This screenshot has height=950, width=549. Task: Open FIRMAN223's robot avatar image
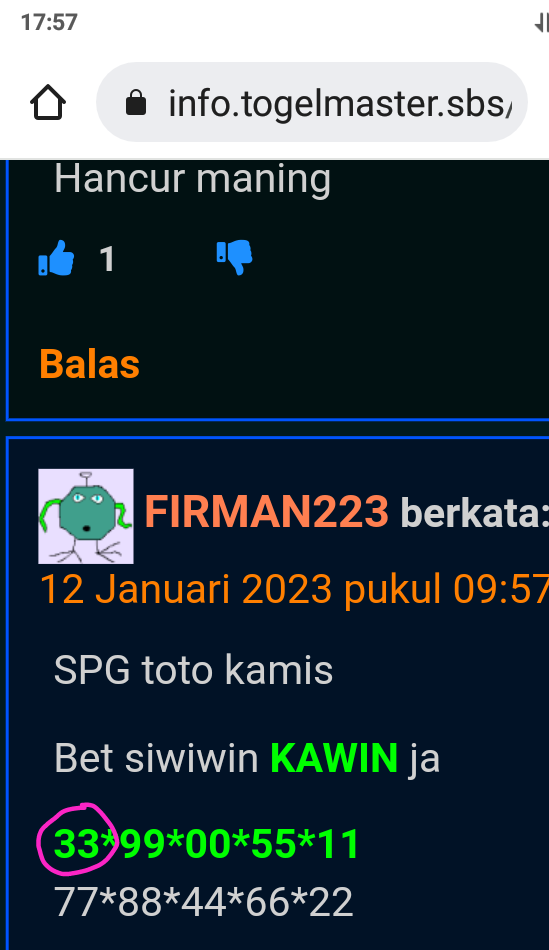(86, 516)
